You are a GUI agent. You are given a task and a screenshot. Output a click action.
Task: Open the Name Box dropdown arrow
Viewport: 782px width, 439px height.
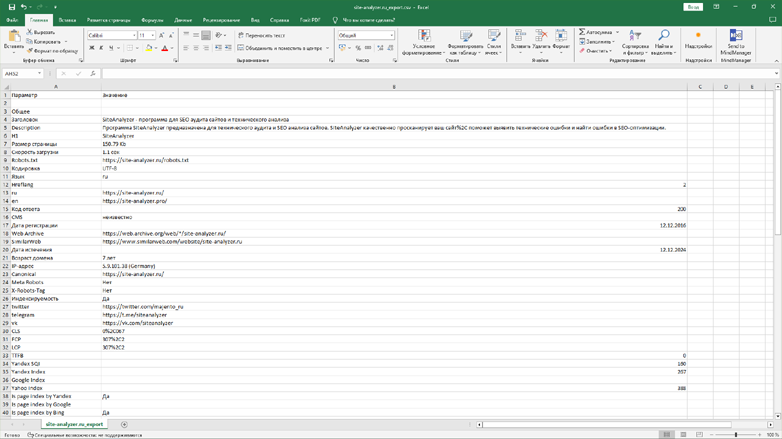click(39, 73)
